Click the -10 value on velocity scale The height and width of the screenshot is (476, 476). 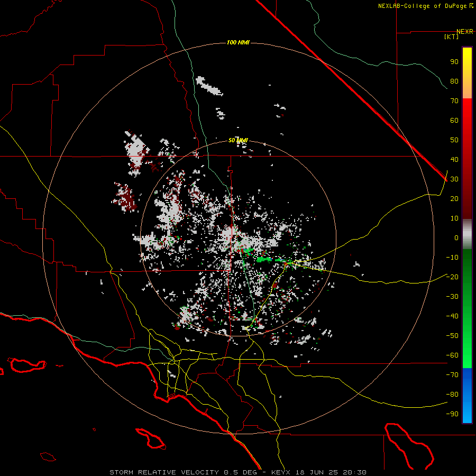pos(452,258)
